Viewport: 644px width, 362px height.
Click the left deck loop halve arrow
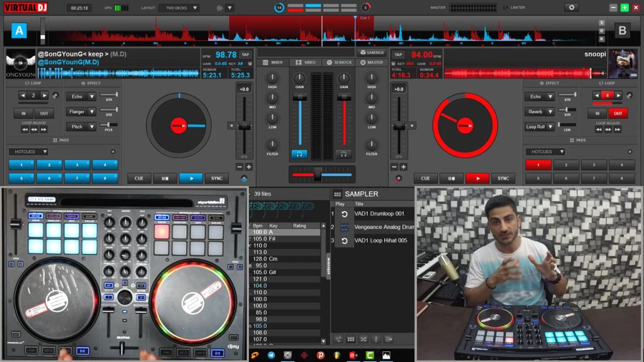(x=23, y=96)
